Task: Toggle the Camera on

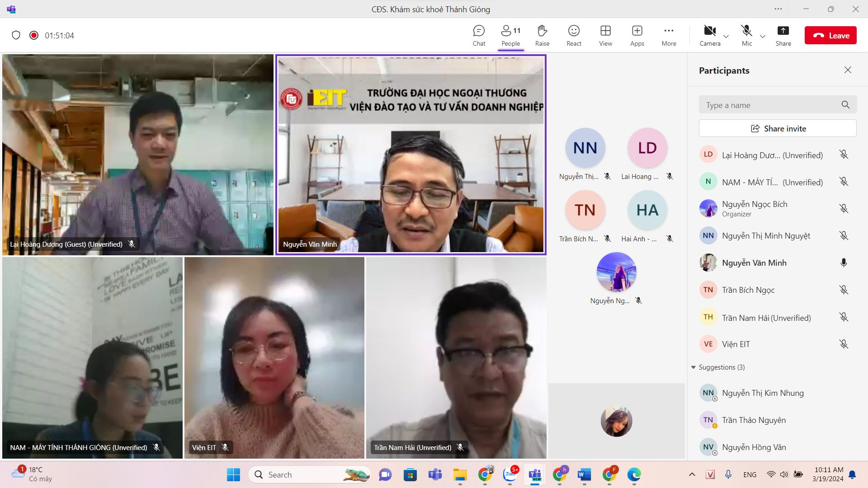Action: coord(710,35)
